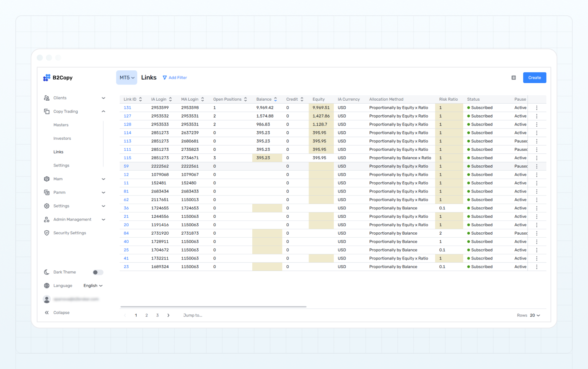Open the MT5 platform dropdown
Screen dimensions: 588x369
pyautogui.click(x=127, y=78)
